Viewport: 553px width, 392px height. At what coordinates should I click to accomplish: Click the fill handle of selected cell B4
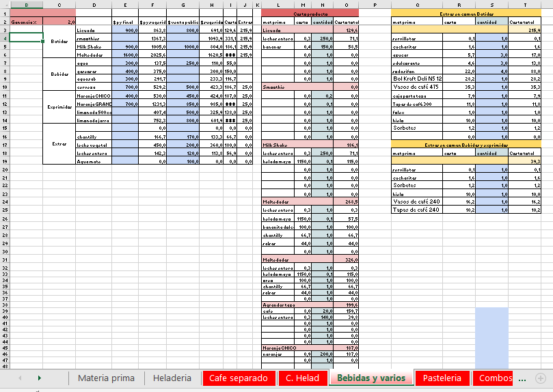(x=42, y=42)
